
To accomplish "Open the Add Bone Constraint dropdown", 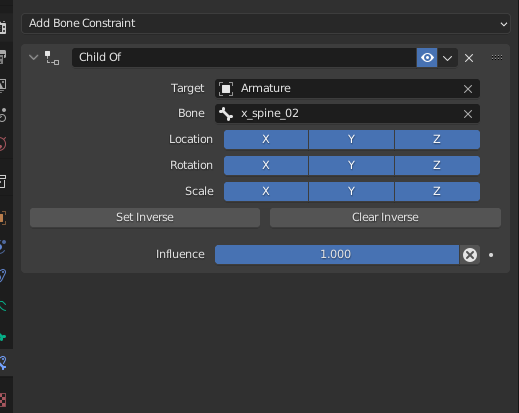I will [266, 23].
